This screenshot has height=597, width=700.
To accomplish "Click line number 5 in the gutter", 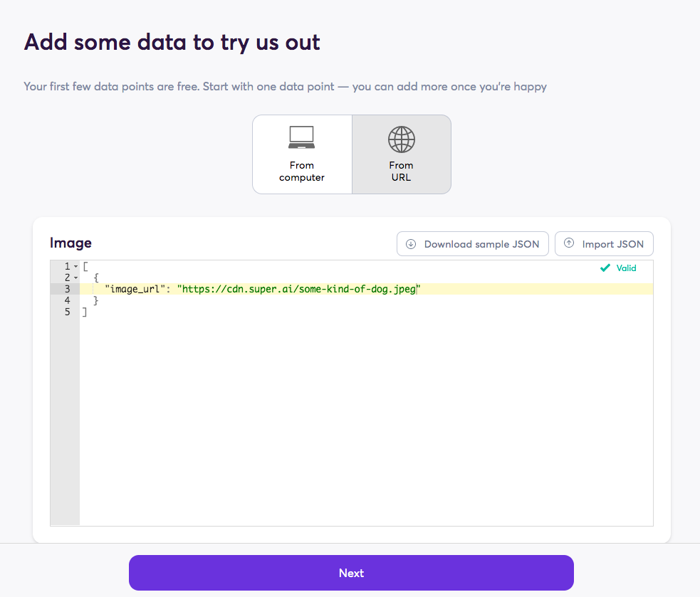I will (68, 312).
